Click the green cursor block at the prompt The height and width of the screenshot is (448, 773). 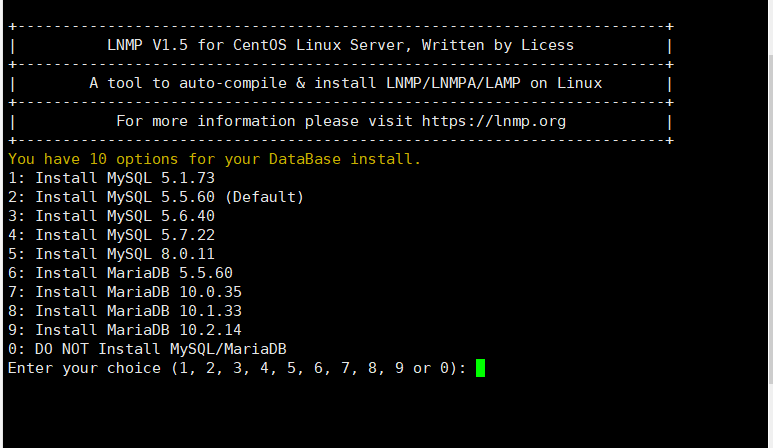coord(480,368)
